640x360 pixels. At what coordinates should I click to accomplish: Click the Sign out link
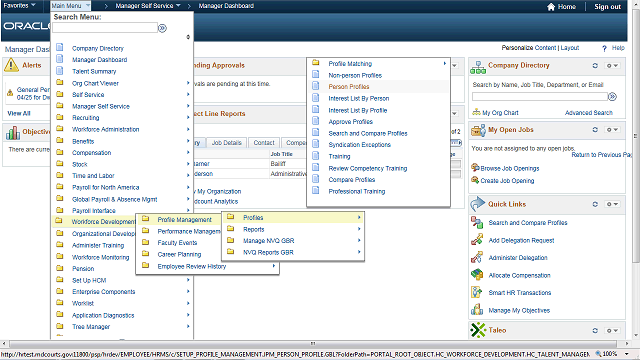pyautogui.click(x=607, y=7)
